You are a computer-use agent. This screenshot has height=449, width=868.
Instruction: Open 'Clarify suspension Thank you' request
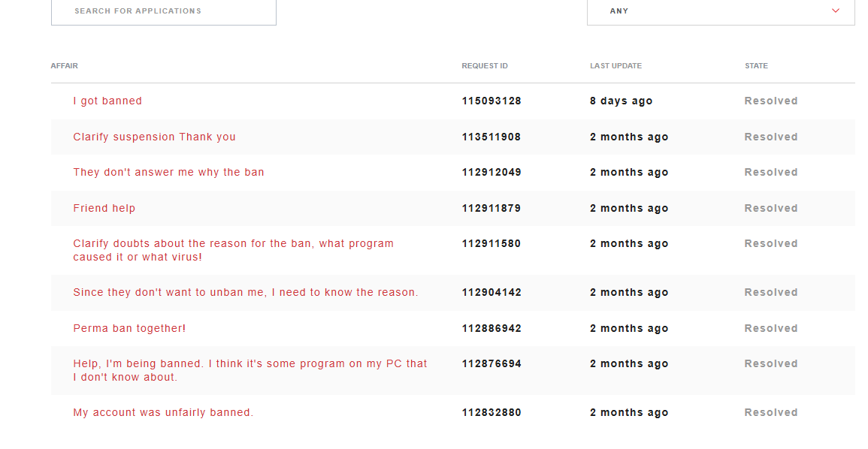[155, 137]
